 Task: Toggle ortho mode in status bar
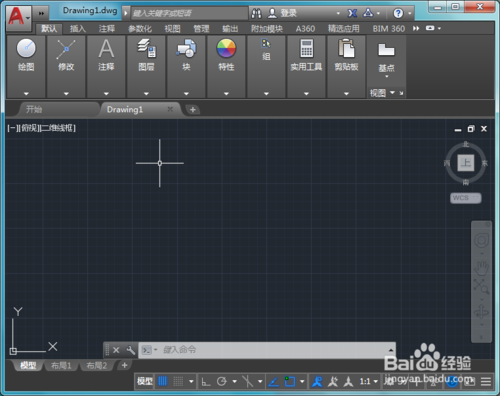pos(206,381)
